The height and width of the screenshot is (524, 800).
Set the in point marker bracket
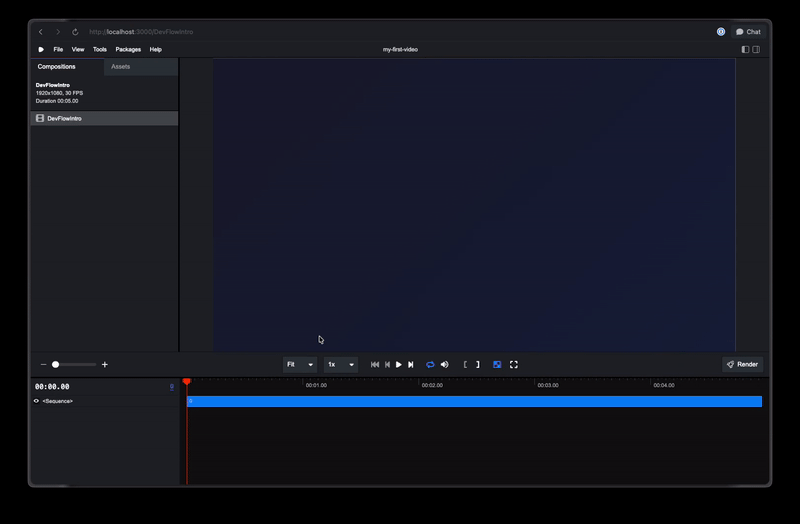pyautogui.click(x=465, y=364)
